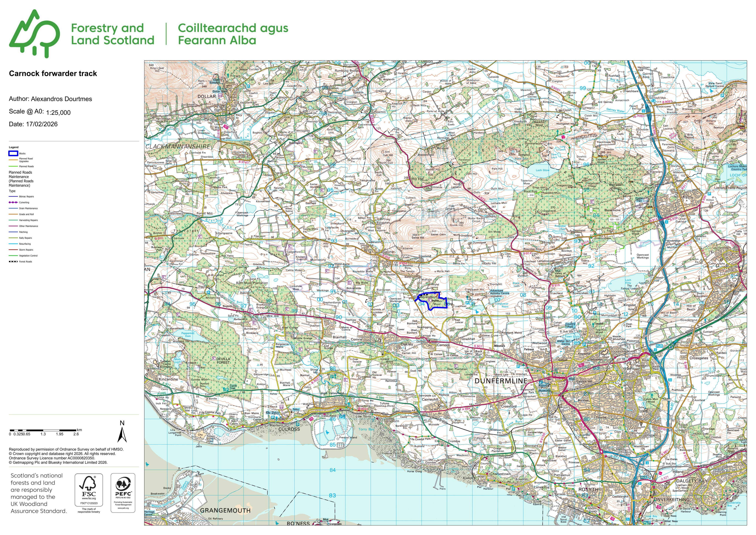Click the 'Kincardine' label on the map

pos(168,379)
